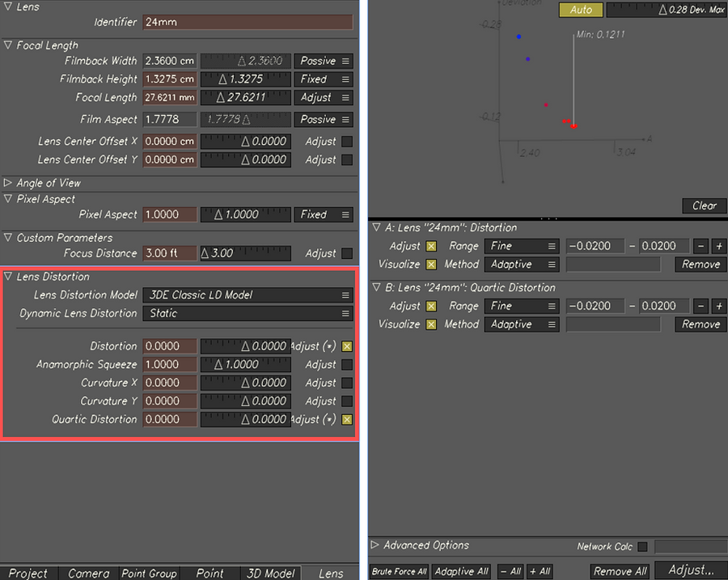Image resolution: width=728 pixels, height=580 pixels.
Task: Widen parameter B range with plus button
Action: point(719,306)
